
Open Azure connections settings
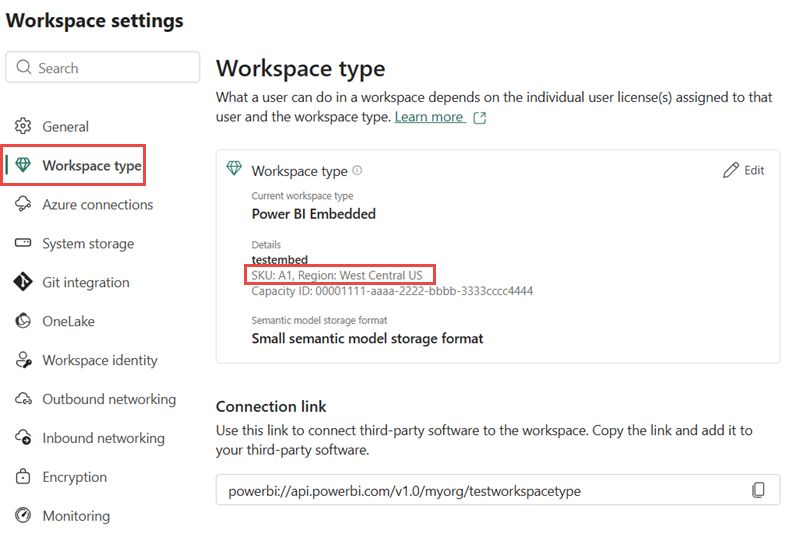coord(97,205)
